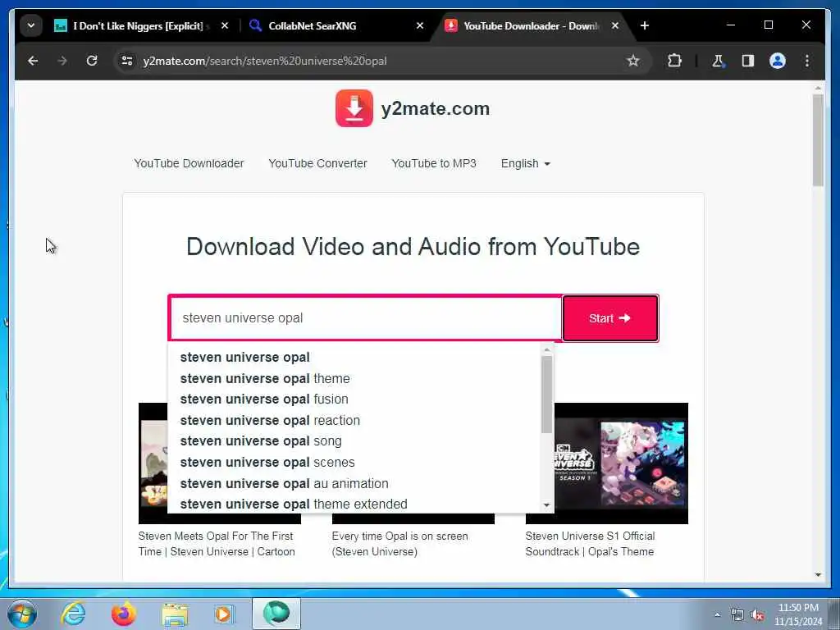Click the red Start button

pos(610,318)
